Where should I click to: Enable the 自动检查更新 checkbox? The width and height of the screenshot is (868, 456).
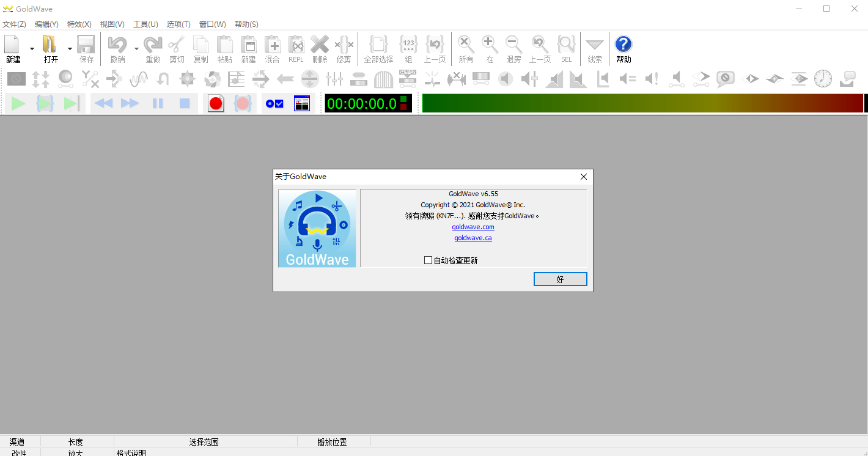428,260
